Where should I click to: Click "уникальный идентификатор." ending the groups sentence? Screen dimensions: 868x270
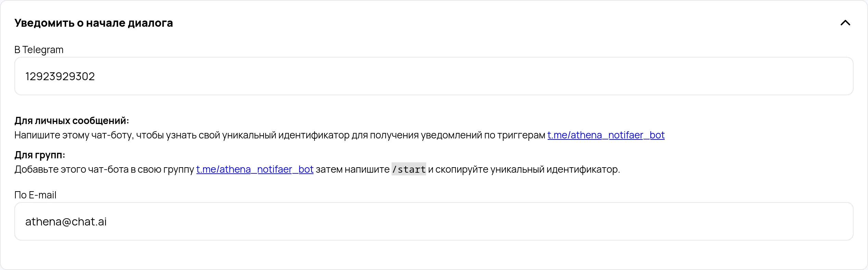[555, 170]
